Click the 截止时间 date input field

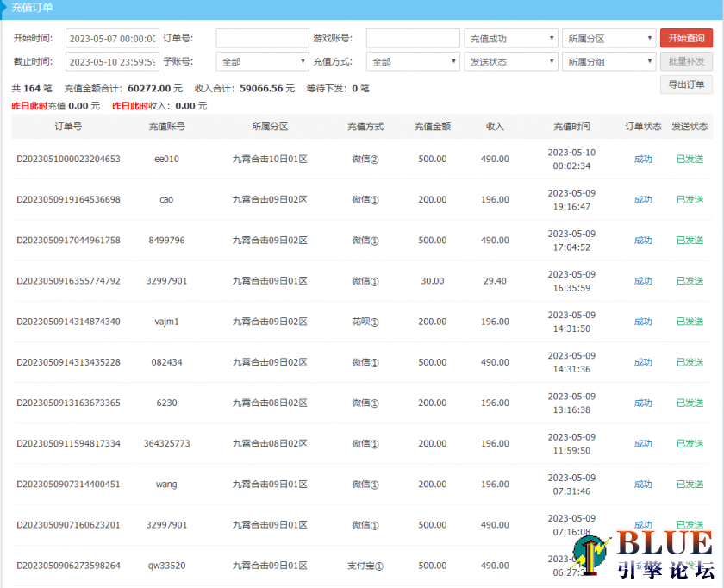tap(112, 62)
